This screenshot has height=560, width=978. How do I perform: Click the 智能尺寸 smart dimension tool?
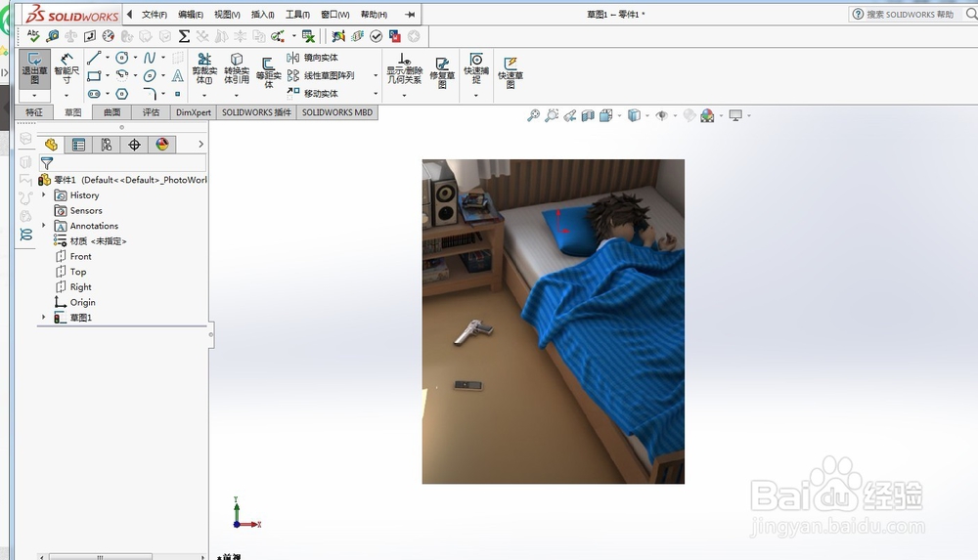[67, 68]
